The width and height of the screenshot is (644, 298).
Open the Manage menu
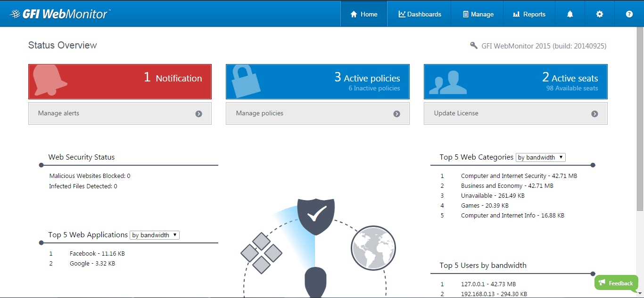pyautogui.click(x=478, y=14)
